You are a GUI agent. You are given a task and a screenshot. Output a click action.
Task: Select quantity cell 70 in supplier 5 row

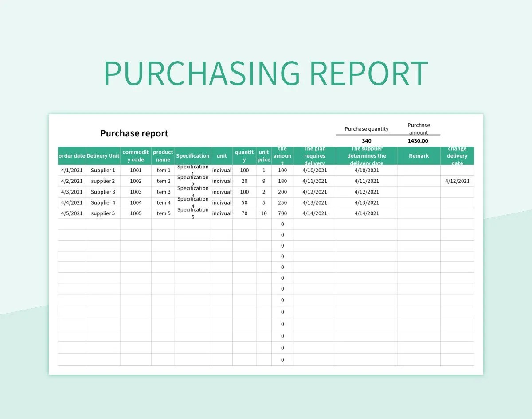(x=244, y=213)
